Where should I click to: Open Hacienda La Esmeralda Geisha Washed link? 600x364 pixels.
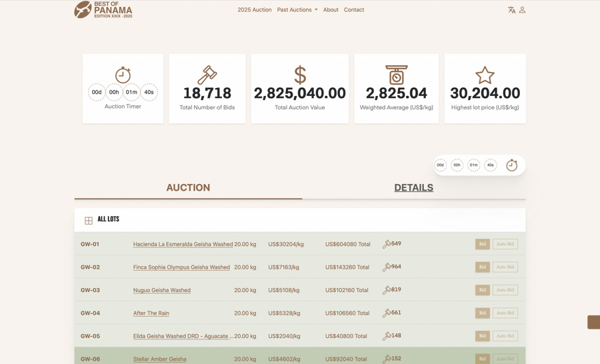[183, 245]
